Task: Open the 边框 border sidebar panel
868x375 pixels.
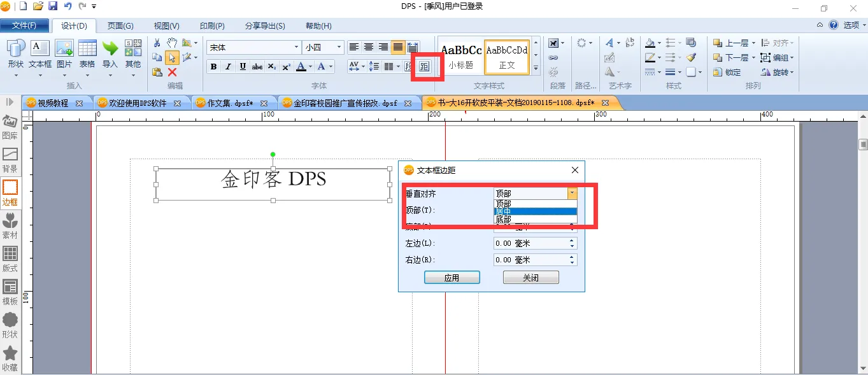Action: point(10,193)
